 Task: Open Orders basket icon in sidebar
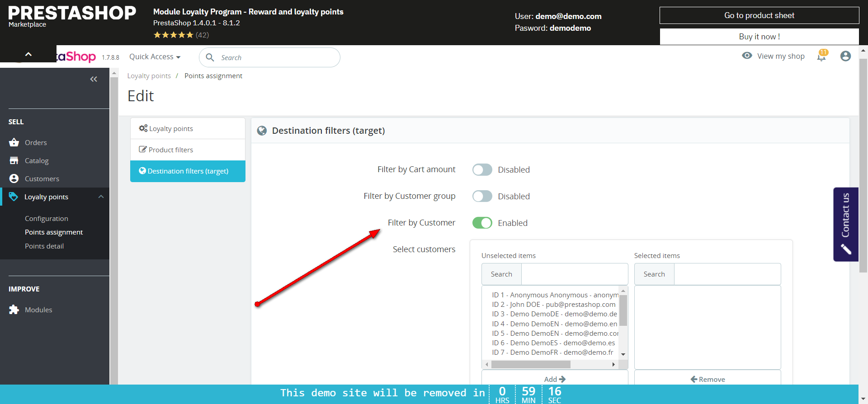point(14,142)
